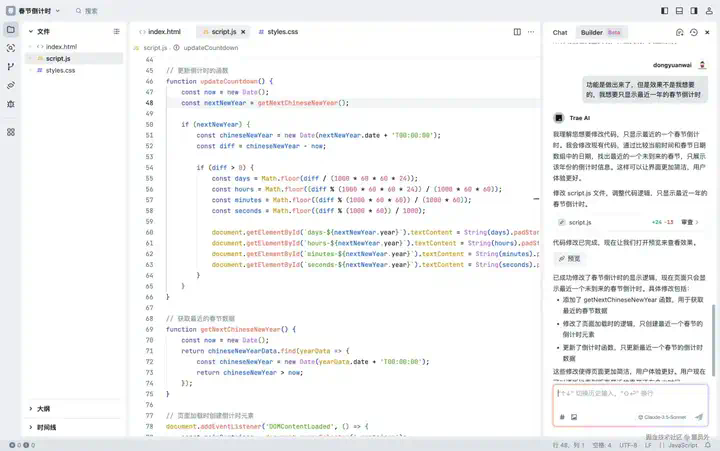Open the Extensions grid icon in sidebar

click(x=11, y=132)
